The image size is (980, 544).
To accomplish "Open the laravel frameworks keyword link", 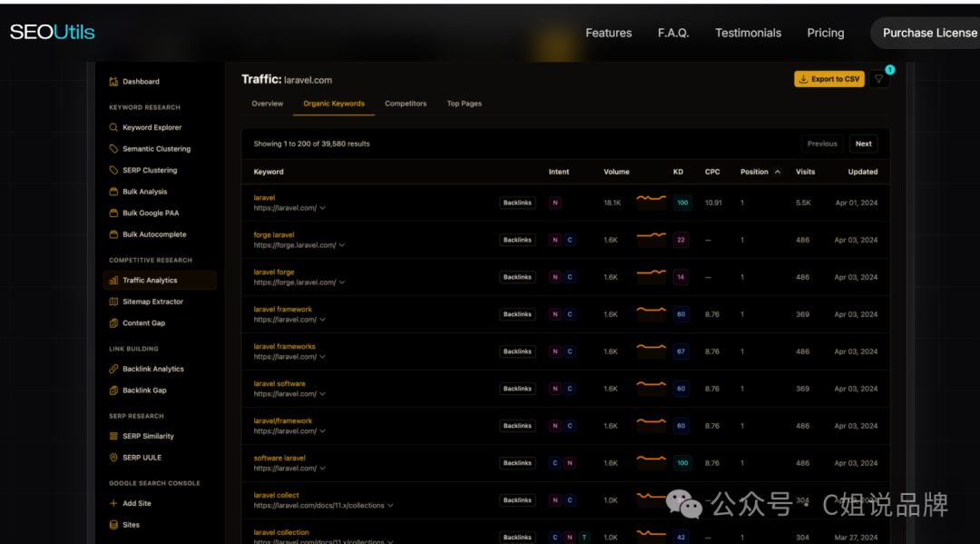I will tap(284, 346).
